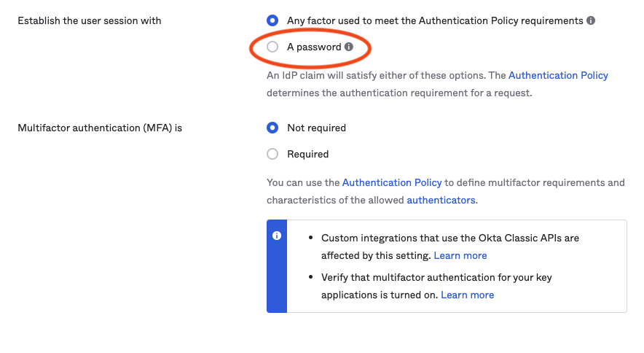Click the 'Multifactor authentication (MFA) is' label

[100, 128]
